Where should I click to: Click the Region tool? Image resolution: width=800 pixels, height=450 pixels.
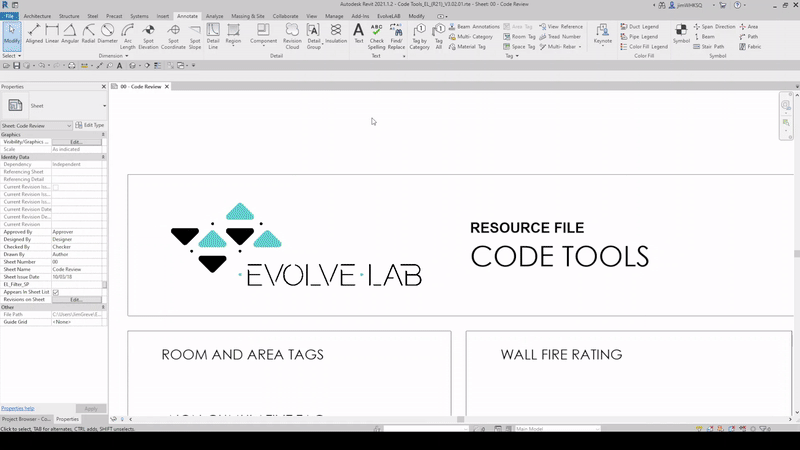coord(233,35)
